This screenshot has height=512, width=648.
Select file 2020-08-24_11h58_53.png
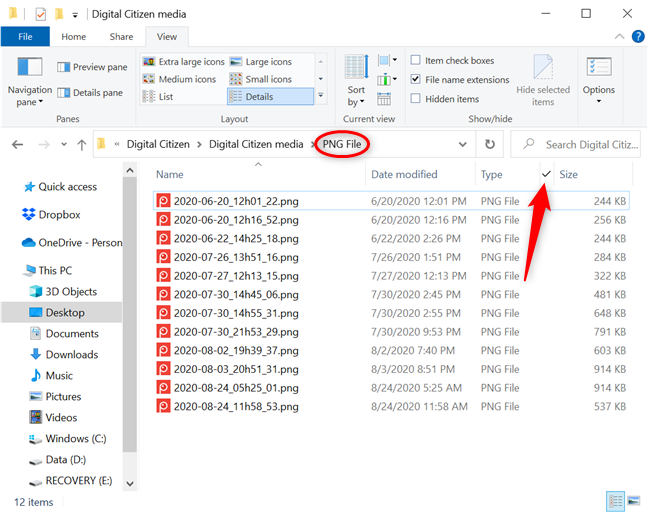[x=391, y=407]
